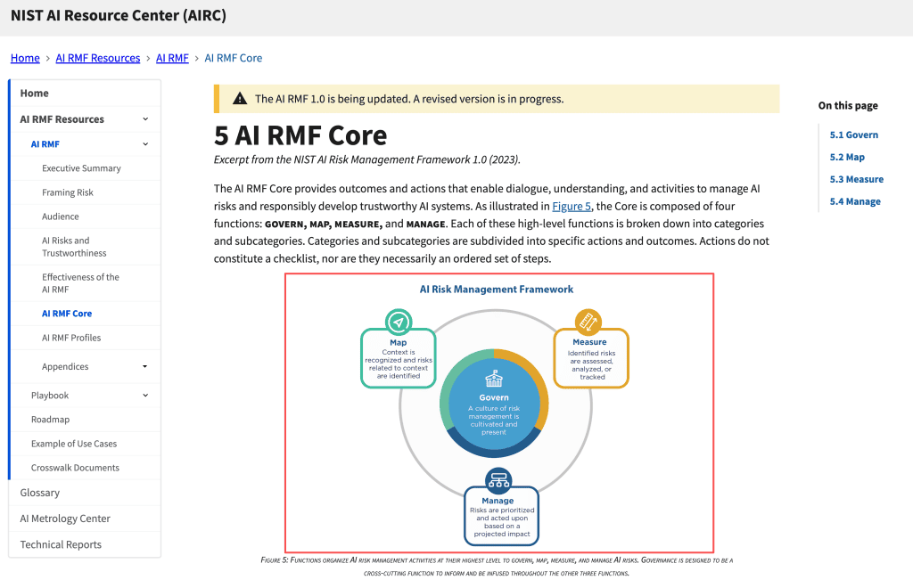The width and height of the screenshot is (913, 588).
Task: Click the NIST AI Resource Center (AIRC) site title
Action: click(x=119, y=16)
